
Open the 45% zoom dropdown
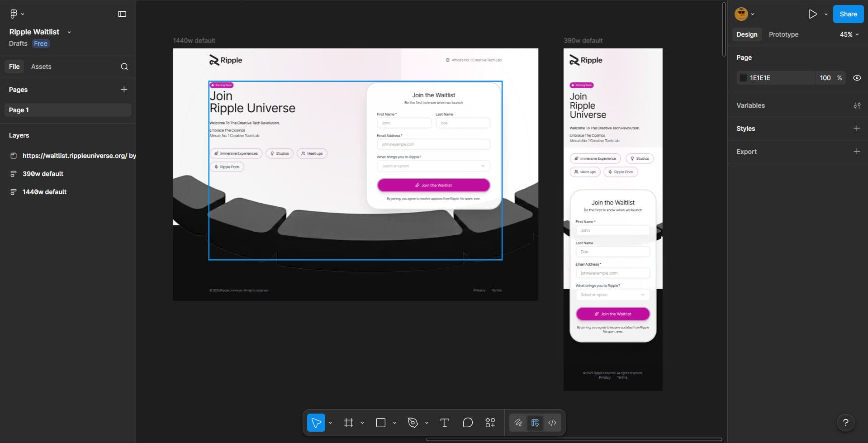click(x=849, y=34)
